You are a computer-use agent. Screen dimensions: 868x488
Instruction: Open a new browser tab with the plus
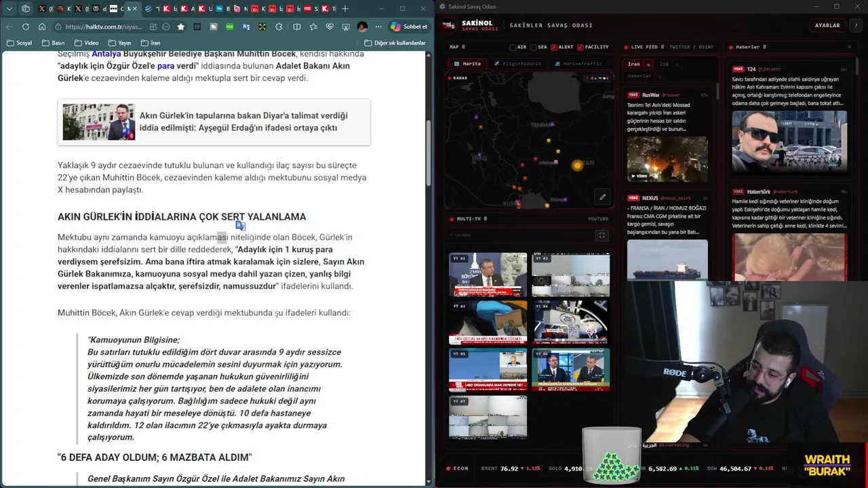(345, 9)
